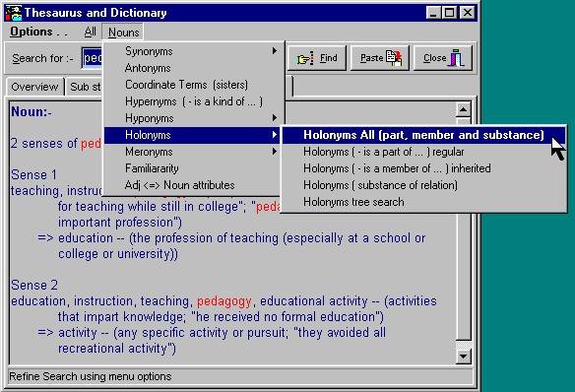Screen dimensions: 575x392
Task: Switch to the Sub st tab
Action: click(85, 87)
